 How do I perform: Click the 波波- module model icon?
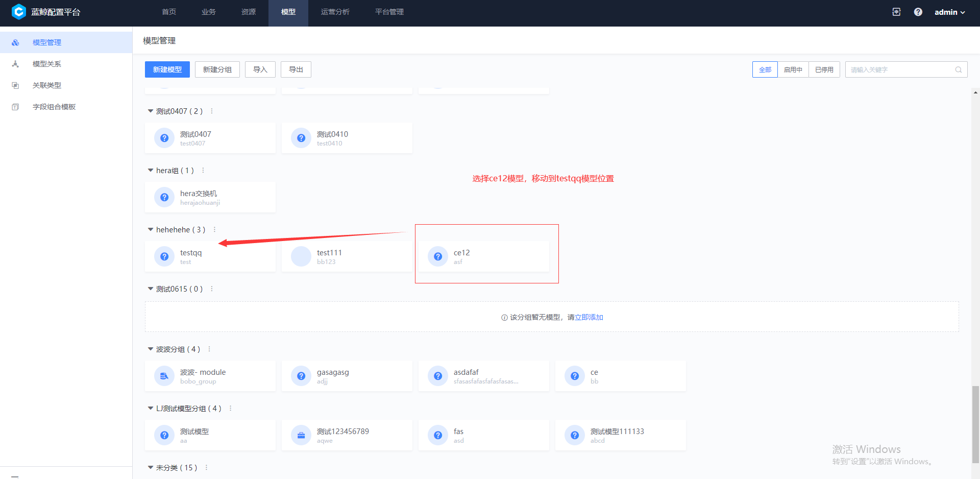164,375
